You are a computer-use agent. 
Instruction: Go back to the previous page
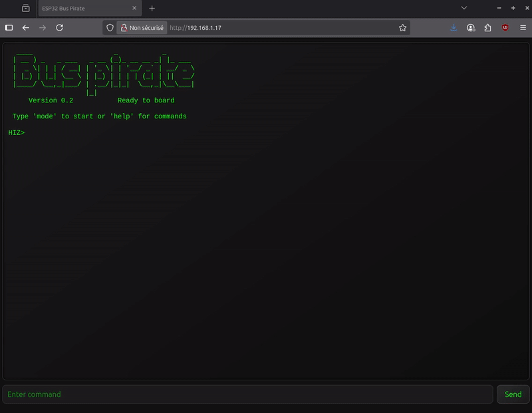[x=26, y=28]
